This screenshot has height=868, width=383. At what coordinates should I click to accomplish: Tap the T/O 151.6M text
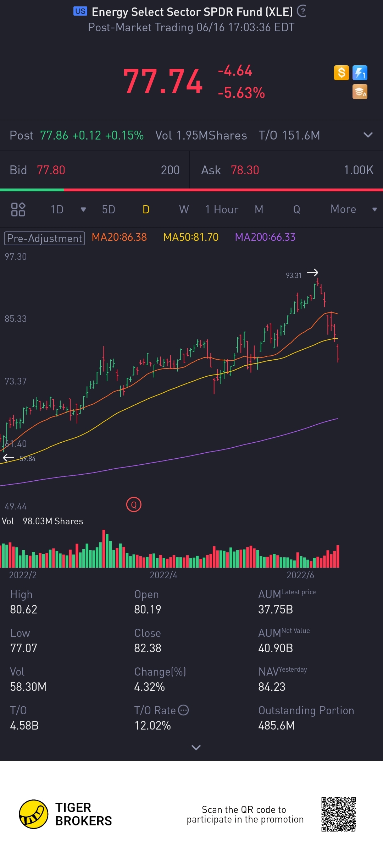(289, 135)
